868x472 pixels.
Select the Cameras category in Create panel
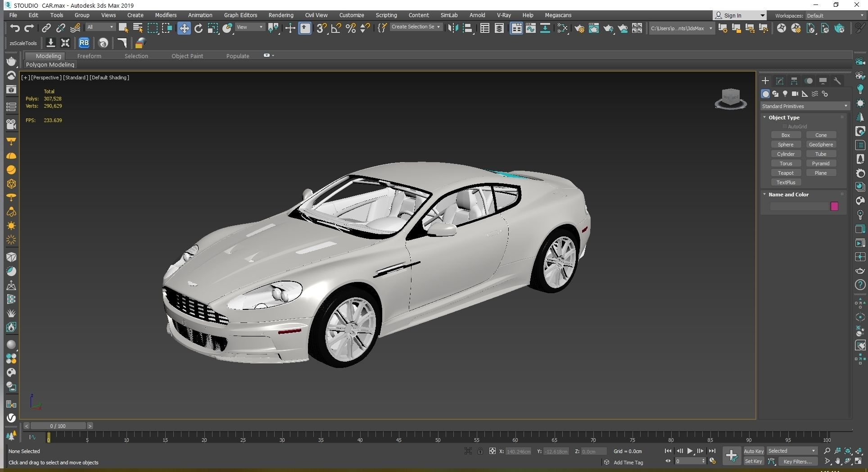[x=795, y=94]
